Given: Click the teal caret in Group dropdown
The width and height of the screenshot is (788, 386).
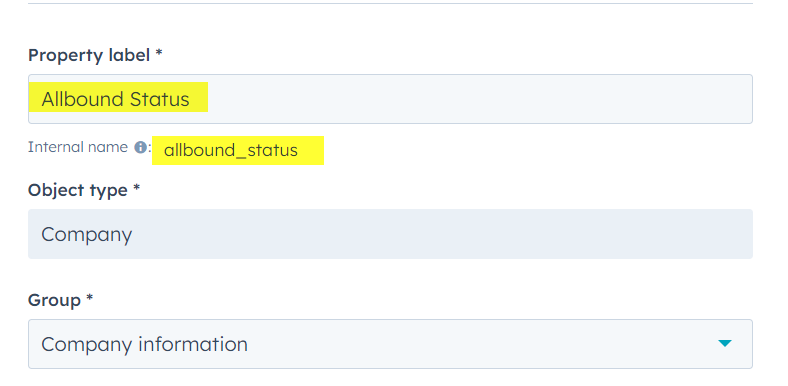Looking at the screenshot, I should tap(725, 343).
